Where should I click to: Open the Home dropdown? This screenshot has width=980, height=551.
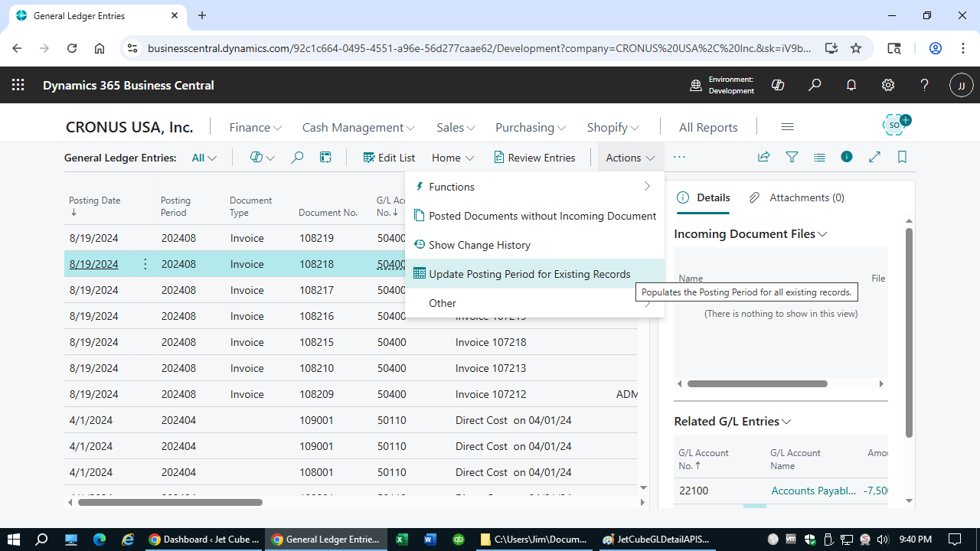453,158
